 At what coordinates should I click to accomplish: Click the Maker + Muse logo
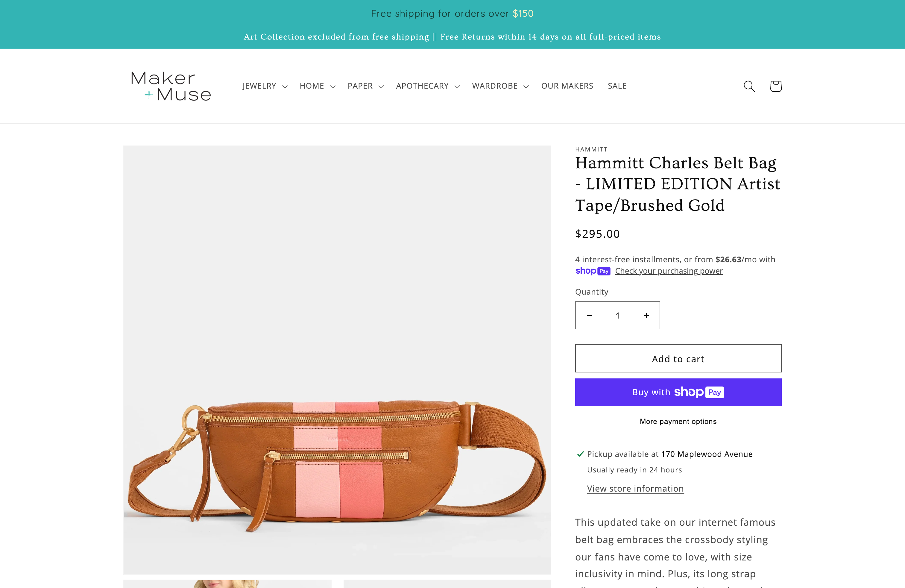171,86
